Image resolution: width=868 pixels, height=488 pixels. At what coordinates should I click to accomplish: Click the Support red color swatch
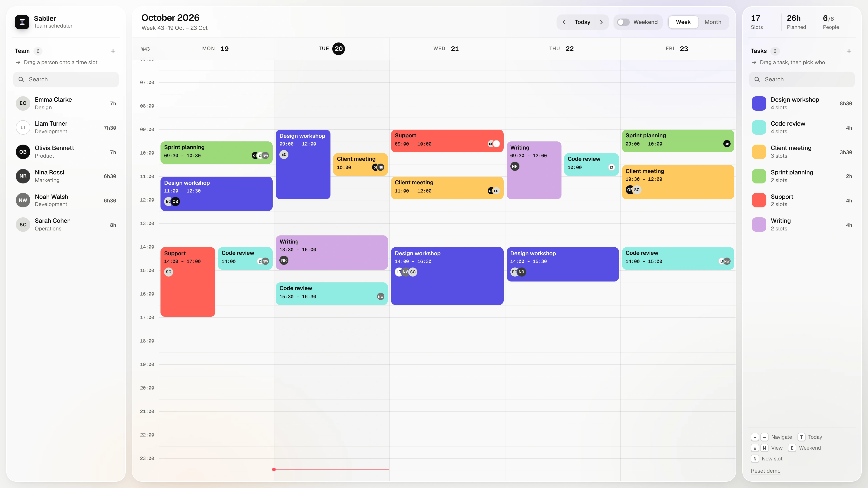click(759, 200)
